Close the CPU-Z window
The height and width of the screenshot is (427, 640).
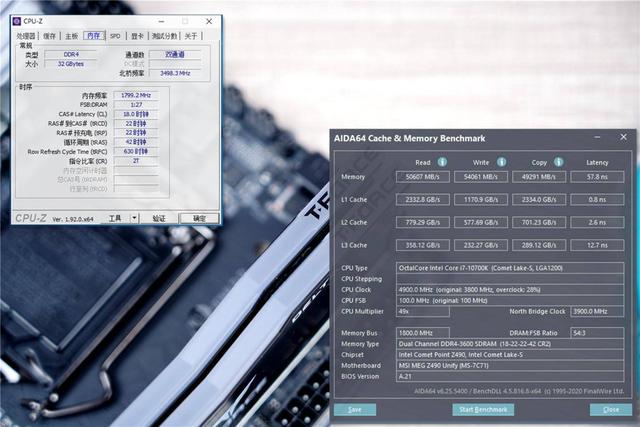pos(209,21)
